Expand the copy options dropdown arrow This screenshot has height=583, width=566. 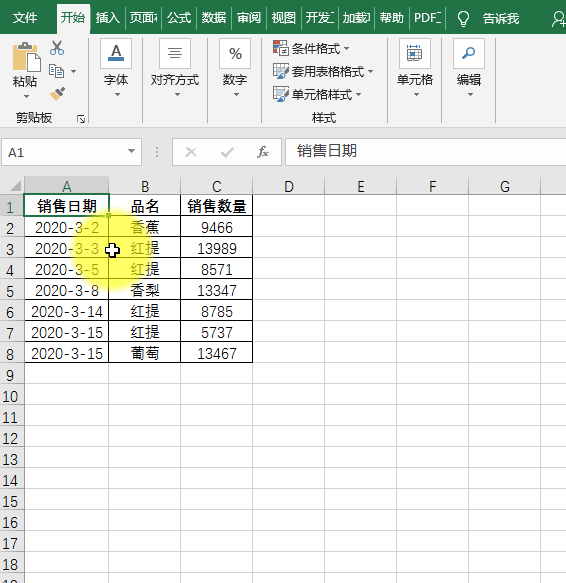[74, 71]
